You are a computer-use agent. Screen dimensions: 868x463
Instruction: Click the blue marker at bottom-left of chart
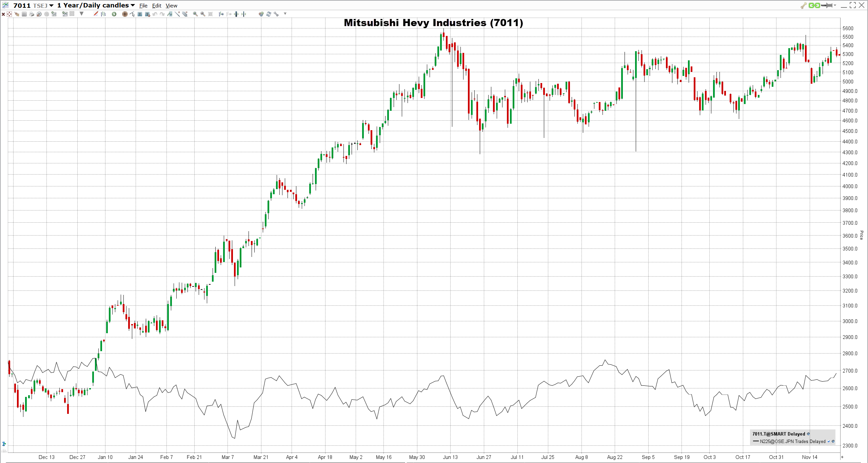click(x=4, y=444)
